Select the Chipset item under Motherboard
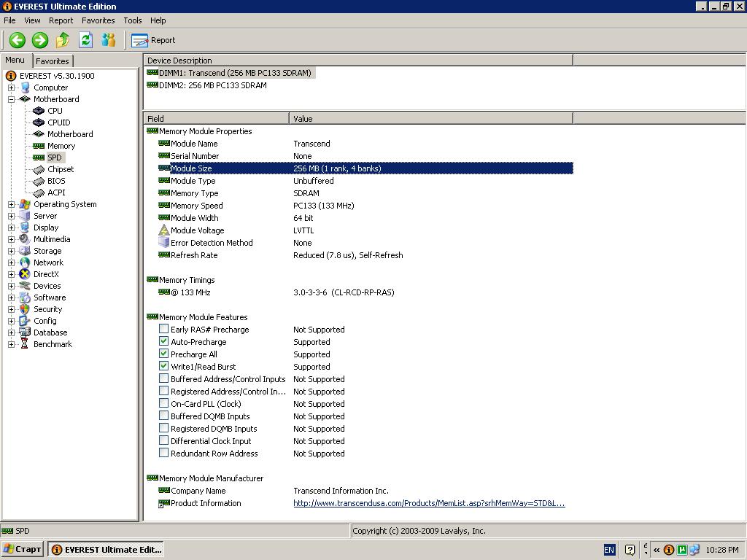The width and height of the screenshot is (747, 560). coord(61,169)
